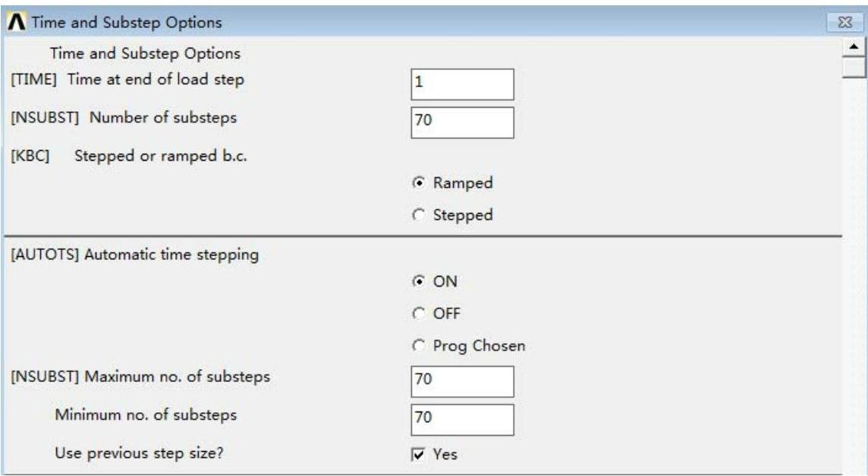Set automatic time stepping to OFF
Image resolution: width=868 pixels, height=476 pixels.
tap(417, 314)
